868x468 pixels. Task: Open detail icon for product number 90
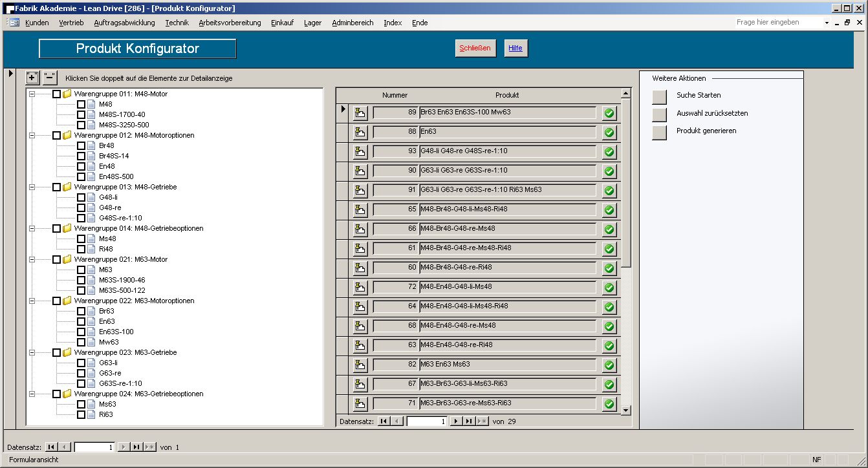(x=360, y=171)
